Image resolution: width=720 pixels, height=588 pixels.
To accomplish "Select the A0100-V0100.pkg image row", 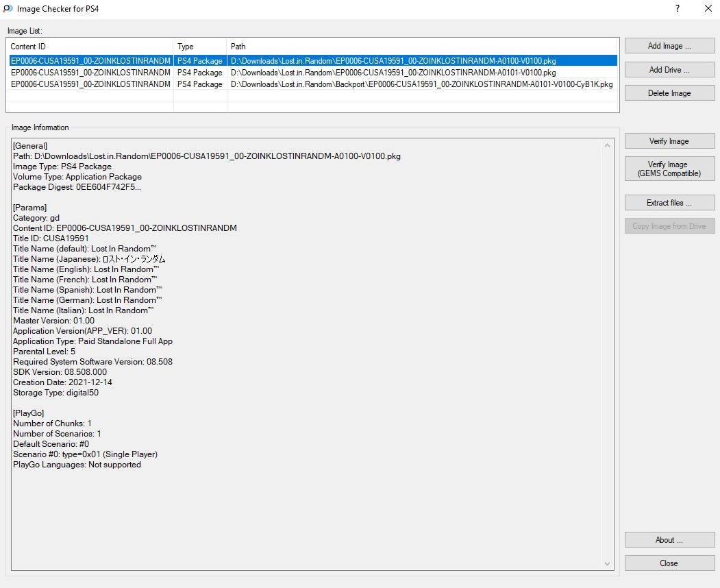I will pyautogui.click(x=313, y=60).
